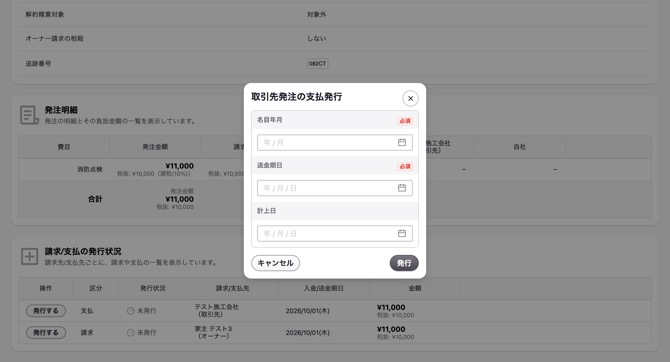Click ¥11,000 amount in 支払 row
The width and height of the screenshot is (670, 362).
coord(391,307)
